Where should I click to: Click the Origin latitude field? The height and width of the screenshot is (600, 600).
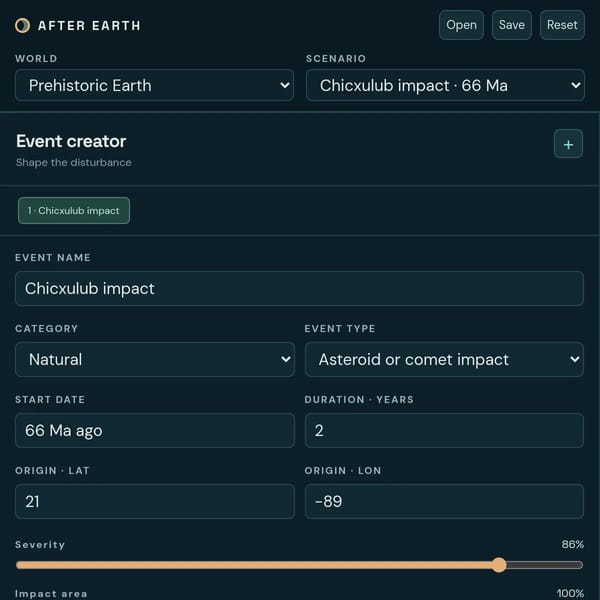155,502
